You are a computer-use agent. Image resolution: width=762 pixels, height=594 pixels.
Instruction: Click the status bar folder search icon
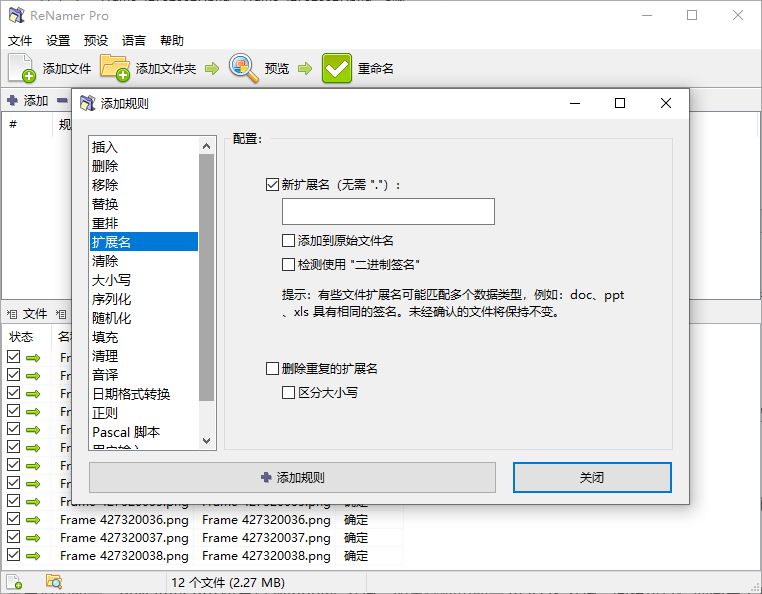pyautogui.click(x=53, y=581)
